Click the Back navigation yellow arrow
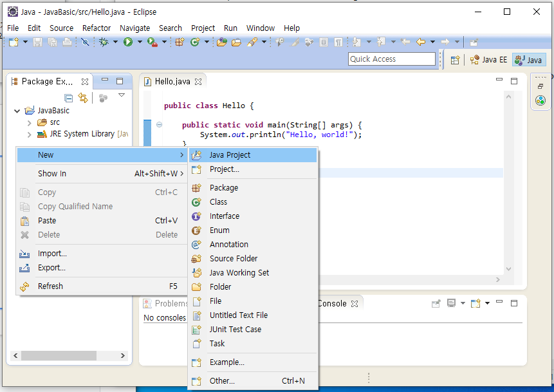The height and width of the screenshot is (392, 554). [x=420, y=42]
